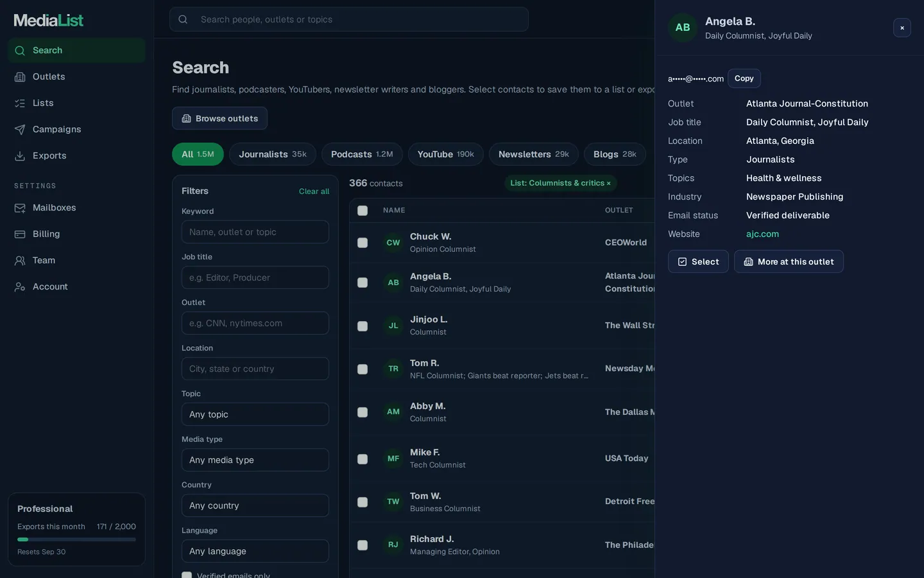Enable Verified emails only checkbox

(x=187, y=575)
